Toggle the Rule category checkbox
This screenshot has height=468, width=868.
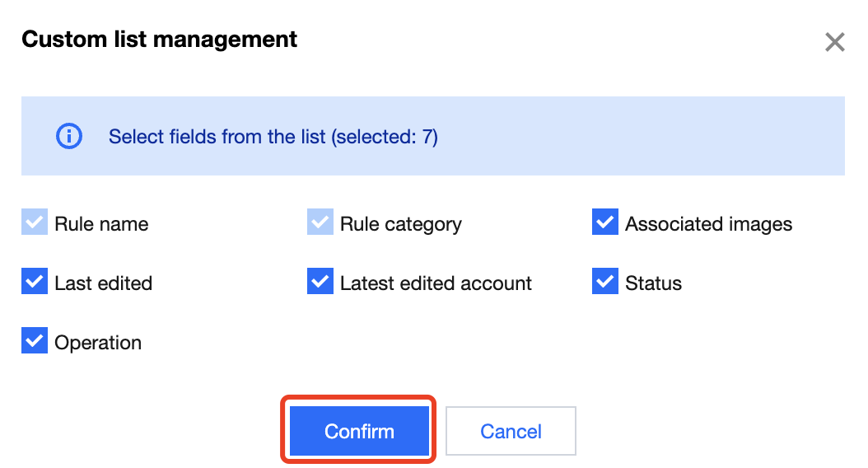coord(320,222)
